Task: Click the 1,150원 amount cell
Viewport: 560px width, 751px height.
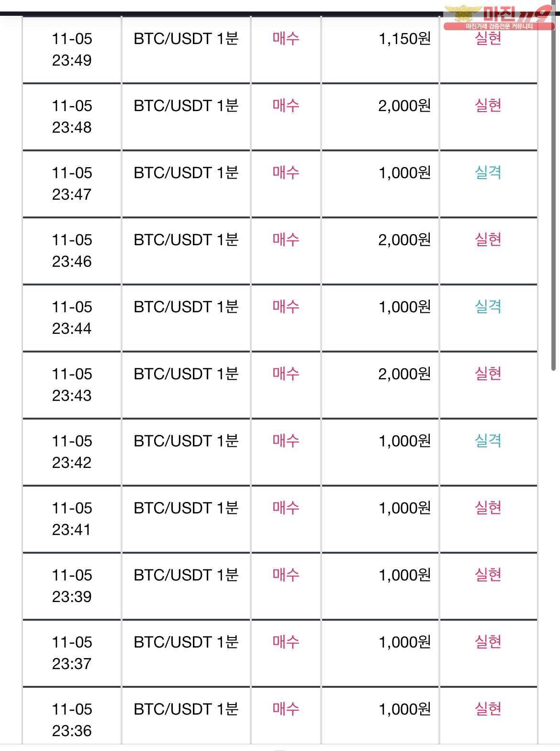Action: (x=404, y=39)
